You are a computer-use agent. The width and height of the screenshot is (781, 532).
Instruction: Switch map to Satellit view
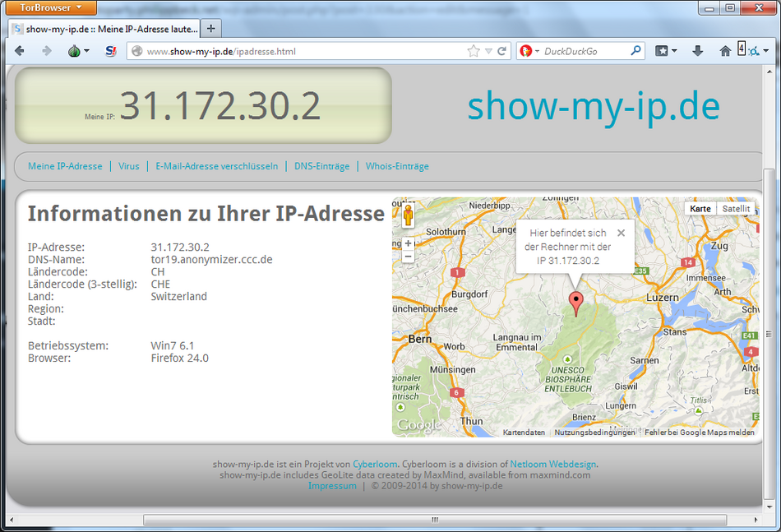[736, 209]
